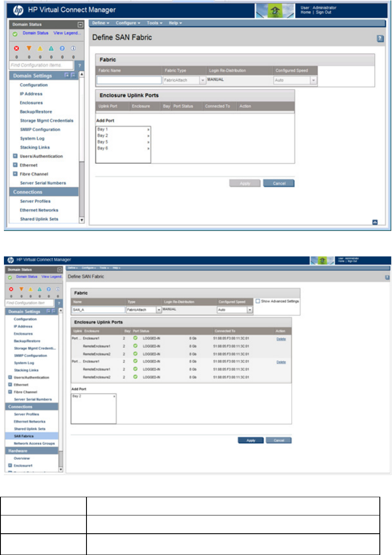
Task: Open page help icon beside Define SAN Fabric (blank fabric screen)
Action: click(380, 39)
